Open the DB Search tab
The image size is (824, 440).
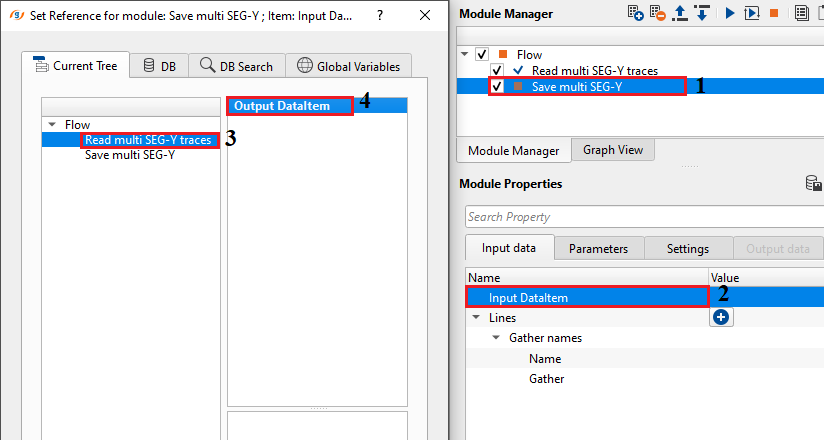tap(237, 66)
